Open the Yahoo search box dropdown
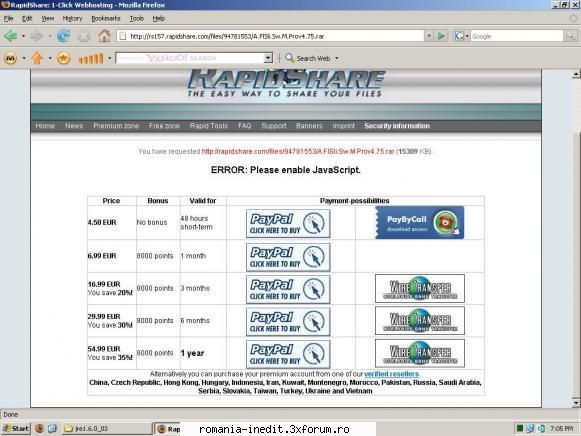581x436 pixels. coord(268,58)
